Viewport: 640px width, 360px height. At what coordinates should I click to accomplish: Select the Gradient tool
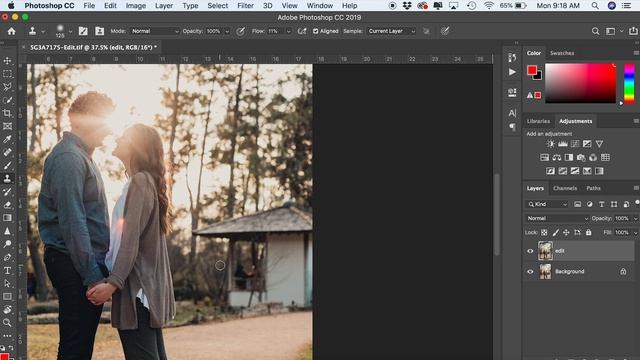pyautogui.click(x=7, y=218)
